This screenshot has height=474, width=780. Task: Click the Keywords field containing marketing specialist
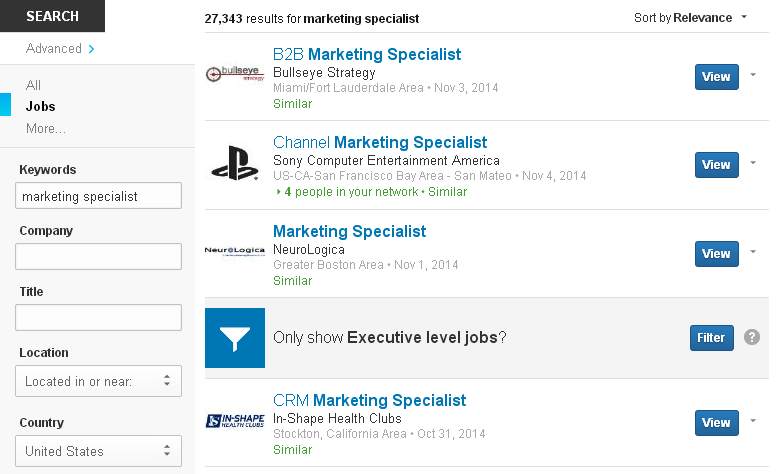(x=98, y=196)
